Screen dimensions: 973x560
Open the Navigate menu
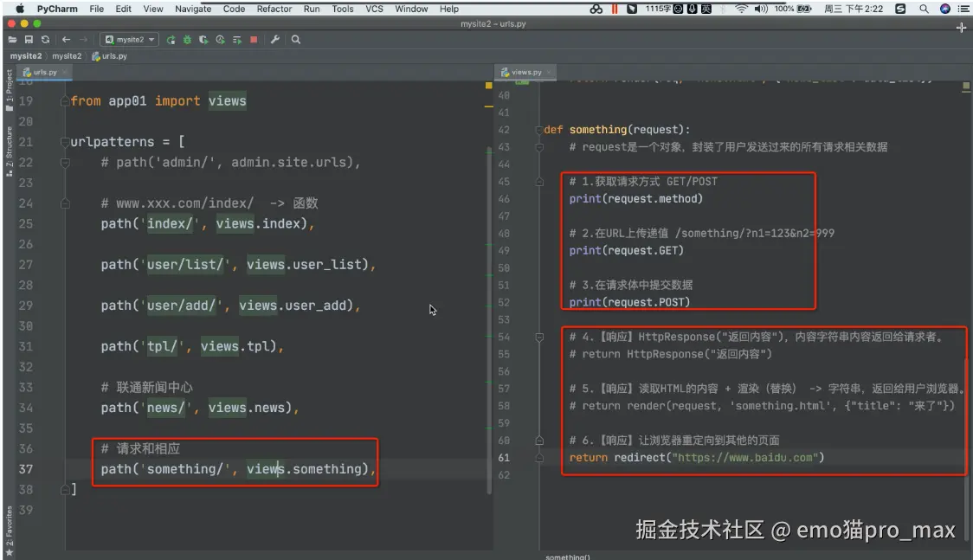tap(193, 9)
